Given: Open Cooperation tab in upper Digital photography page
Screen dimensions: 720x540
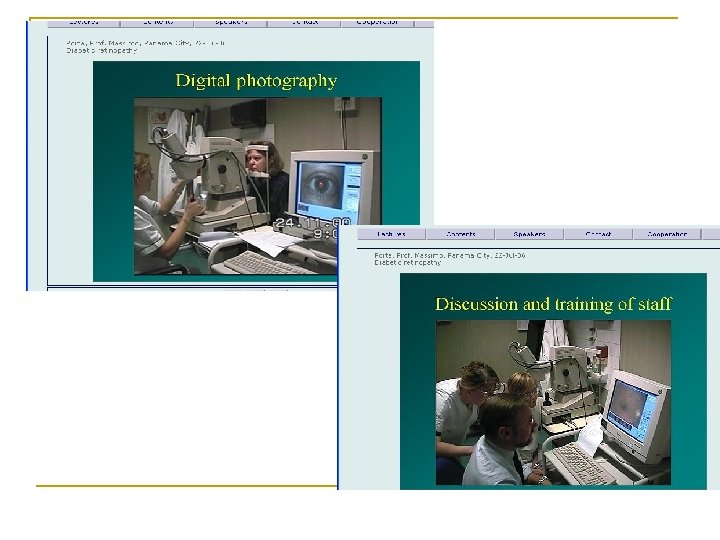Looking at the screenshot, I should [377, 21].
